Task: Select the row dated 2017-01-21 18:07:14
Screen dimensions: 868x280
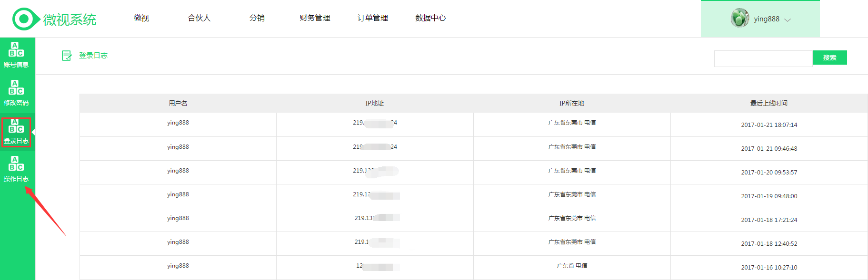Action: (x=474, y=125)
